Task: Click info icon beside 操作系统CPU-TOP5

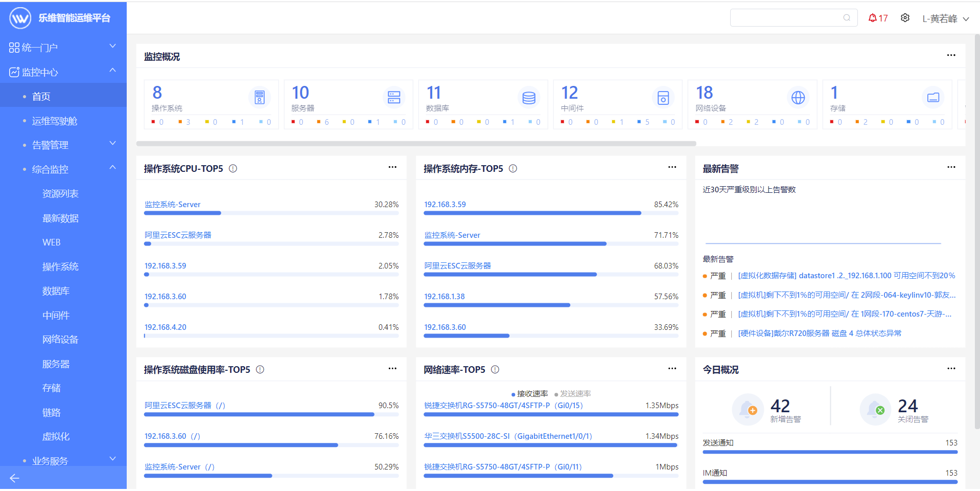Action: [233, 168]
